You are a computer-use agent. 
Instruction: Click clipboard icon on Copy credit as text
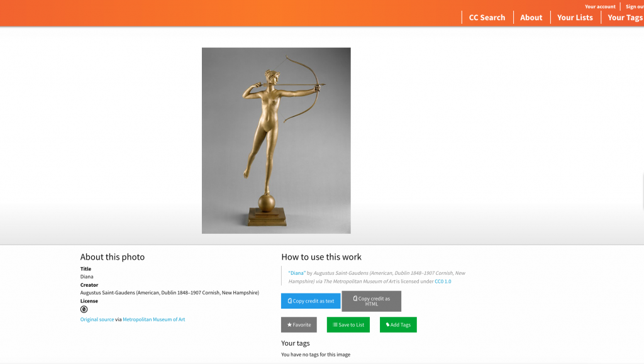(289, 301)
